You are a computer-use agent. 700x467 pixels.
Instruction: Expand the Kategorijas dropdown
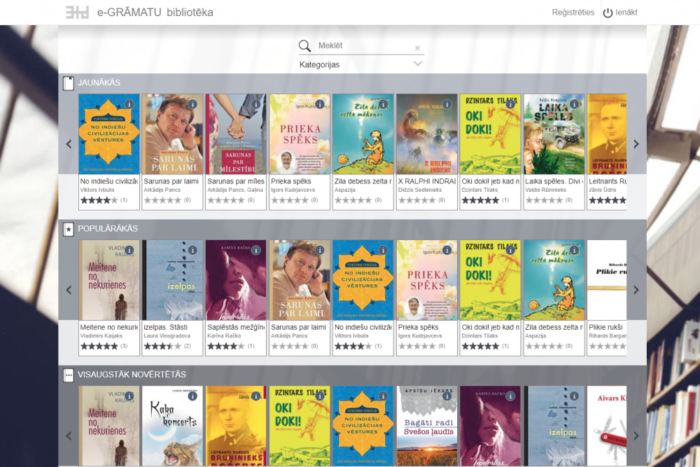[361, 64]
